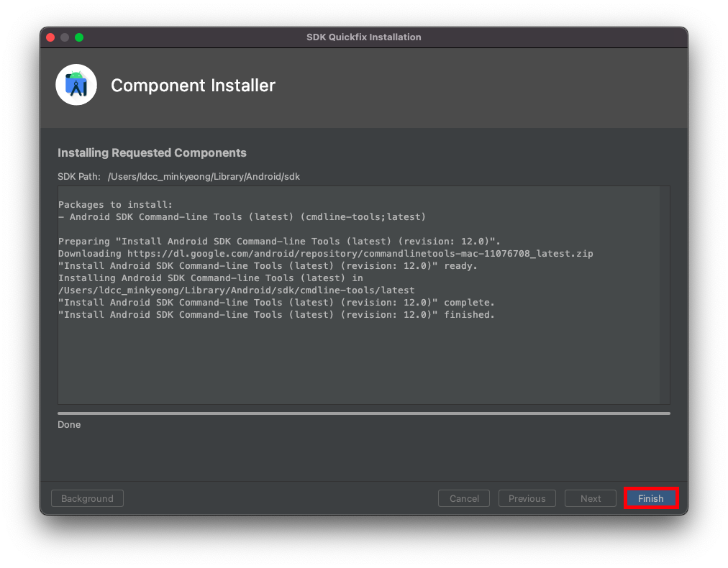Click the log line ending in 'ready.'
Image resolution: width=728 pixels, height=568 pixels.
point(268,266)
